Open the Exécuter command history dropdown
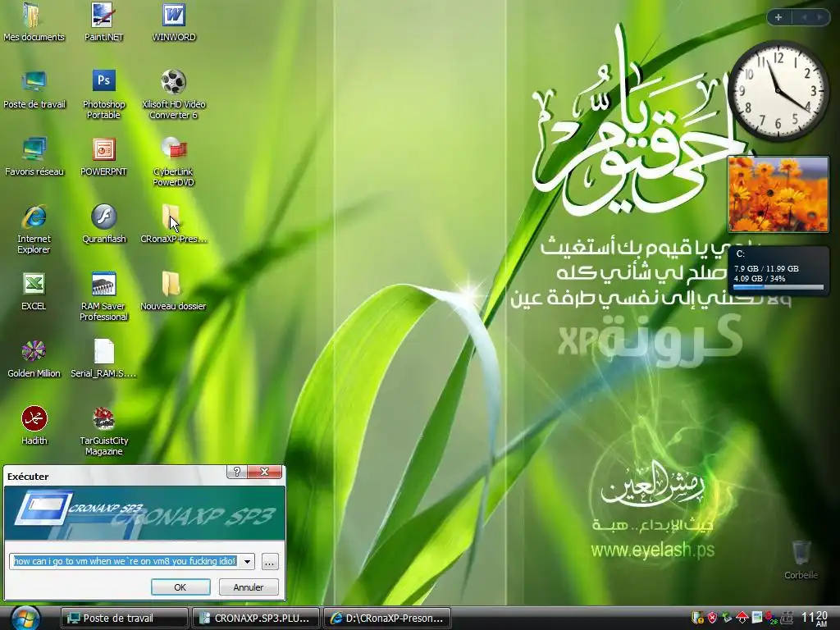 (247, 561)
